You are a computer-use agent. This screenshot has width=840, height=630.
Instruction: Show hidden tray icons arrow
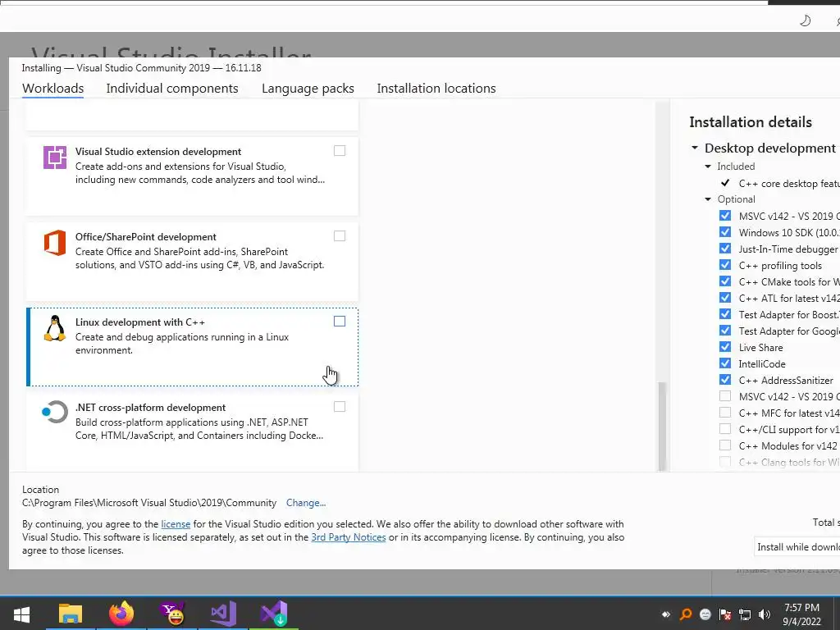click(x=666, y=614)
